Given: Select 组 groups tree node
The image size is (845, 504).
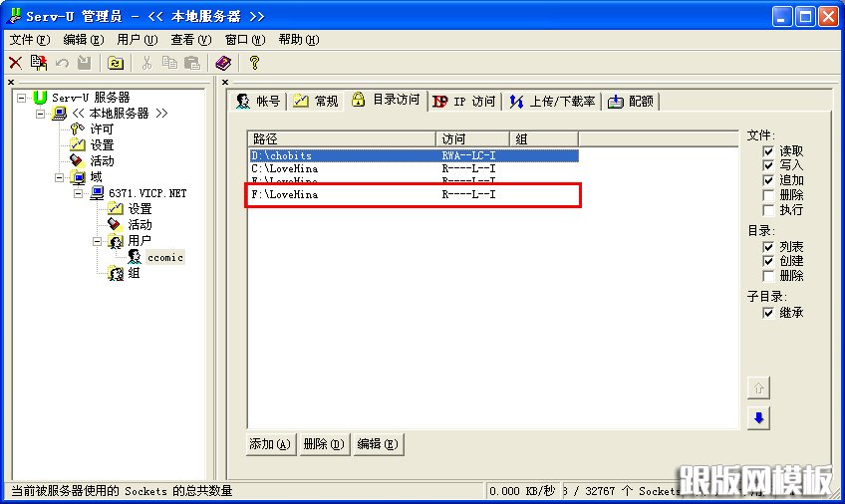Looking at the screenshot, I should coord(134,273).
